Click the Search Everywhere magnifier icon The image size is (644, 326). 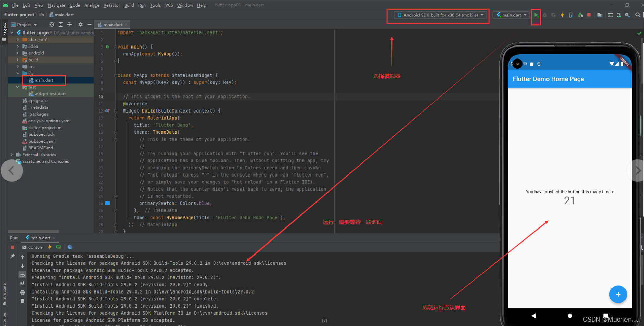pos(638,15)
